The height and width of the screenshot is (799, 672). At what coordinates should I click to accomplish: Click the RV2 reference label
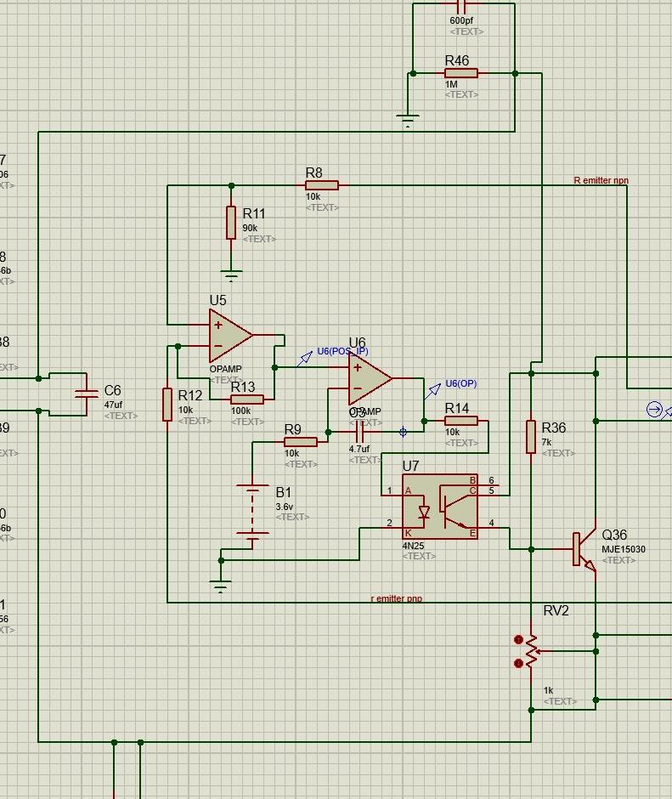click(x=556, y=610)
